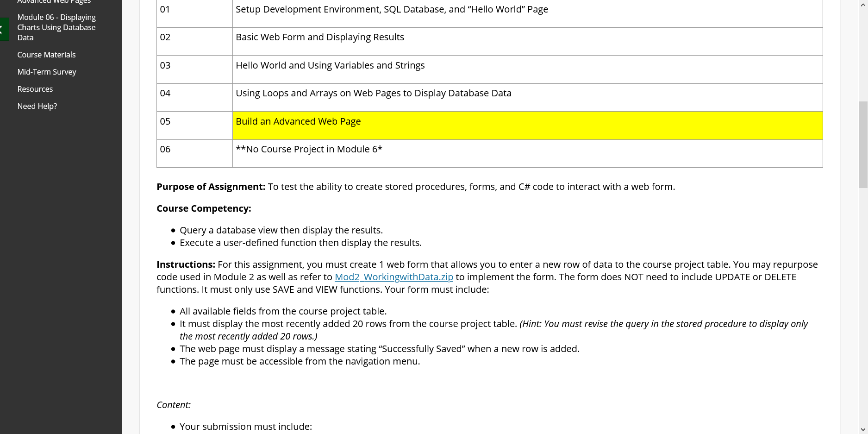Image resolution: width=868 pixels, height=434 pixels.
Task: Select Advanced Web Pages at sidebar top
Action: coord(54,2)
